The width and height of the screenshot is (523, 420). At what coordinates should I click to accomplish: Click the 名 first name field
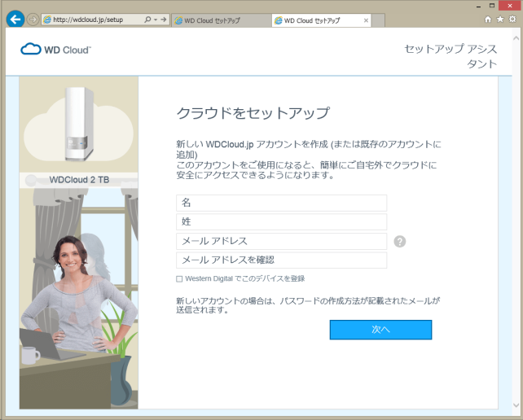(282, 203)
